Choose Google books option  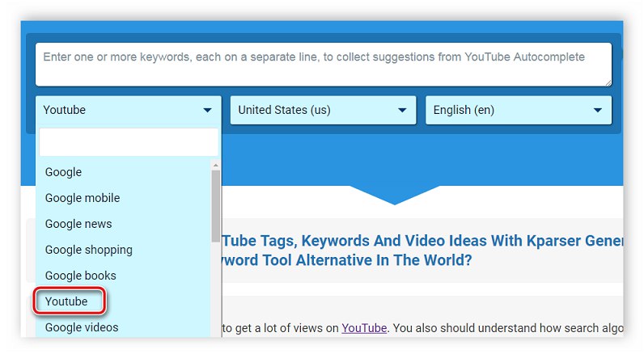(x=81, y=276)
